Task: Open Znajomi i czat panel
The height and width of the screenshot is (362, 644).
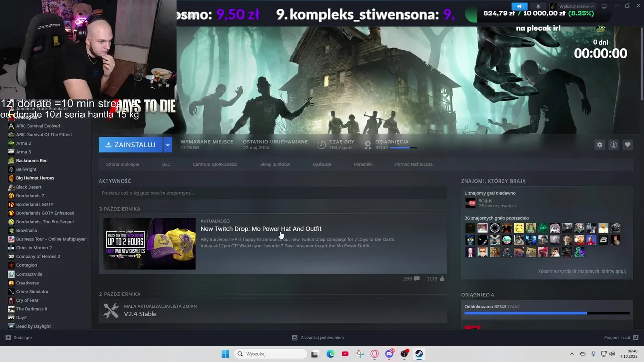Action: pos(621,338)
